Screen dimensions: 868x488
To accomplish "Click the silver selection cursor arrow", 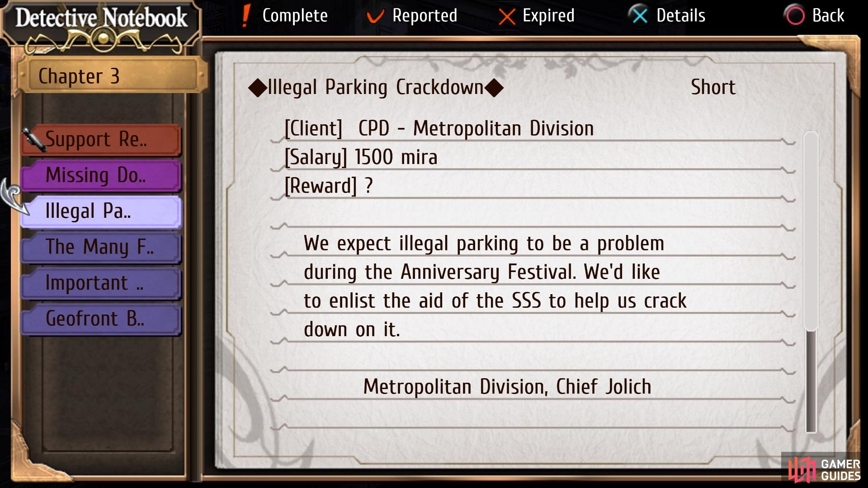I will coord(14,197).
